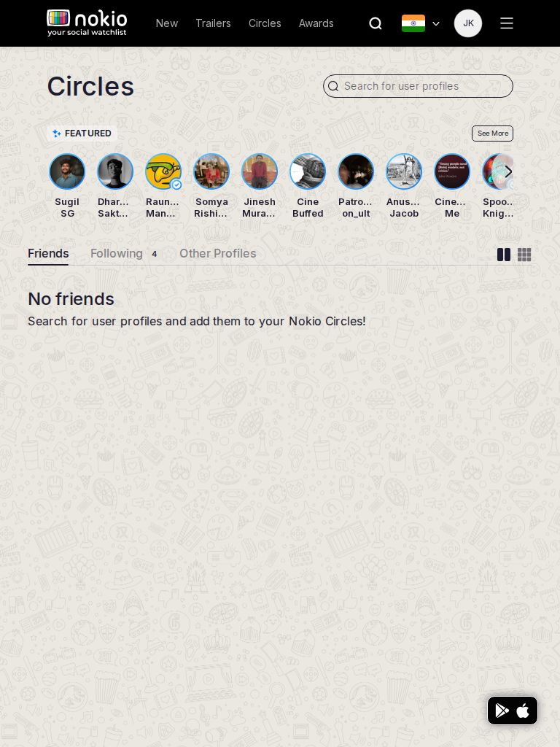Image resolution: width=560 pixels, height=747 pixels.
Task: Switch to grid view layout
Action: [x=524, y=255]
